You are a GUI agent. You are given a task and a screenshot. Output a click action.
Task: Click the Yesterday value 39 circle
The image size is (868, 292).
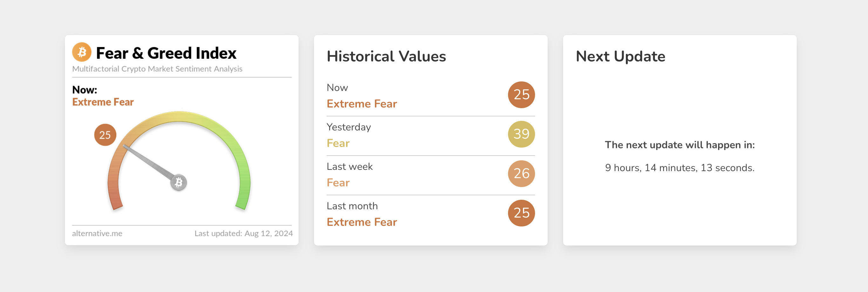coord(521,134)
